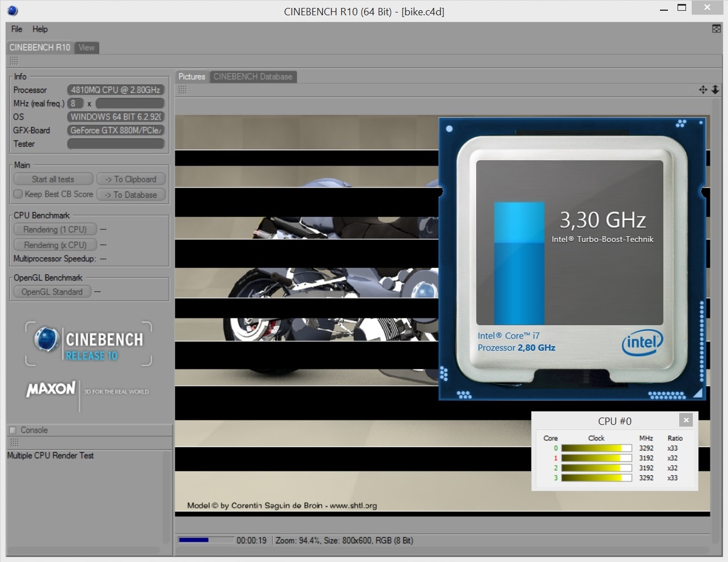The height and width of the screenshot is (562, 728).
Task: Click the grip handle under Console
Action: (x=14, y=442)
